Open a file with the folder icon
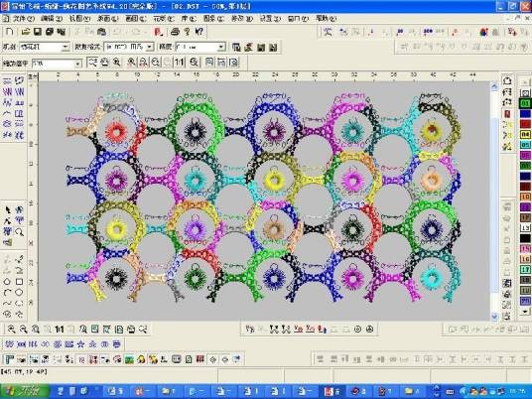The image size is (532, 399). [x=26, y=32]
